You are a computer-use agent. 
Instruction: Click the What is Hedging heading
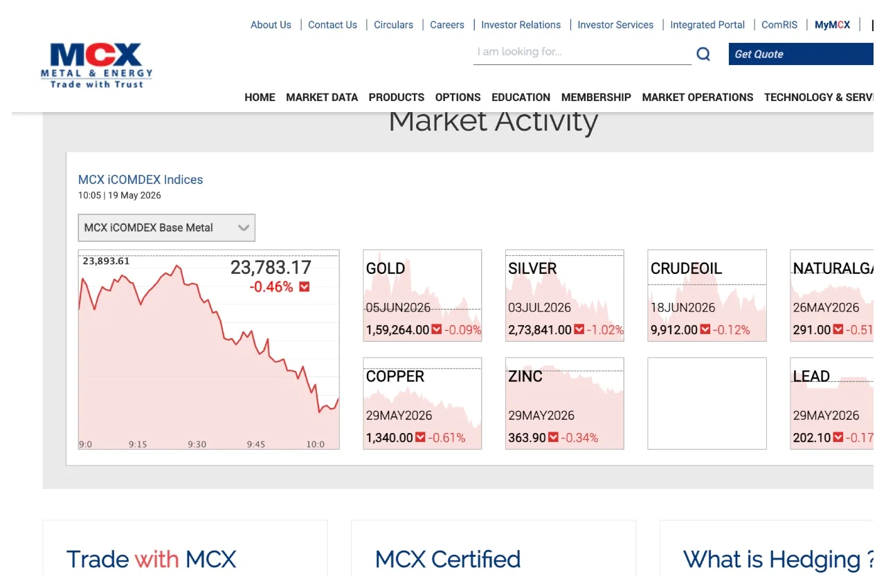[x=779, y=559]
